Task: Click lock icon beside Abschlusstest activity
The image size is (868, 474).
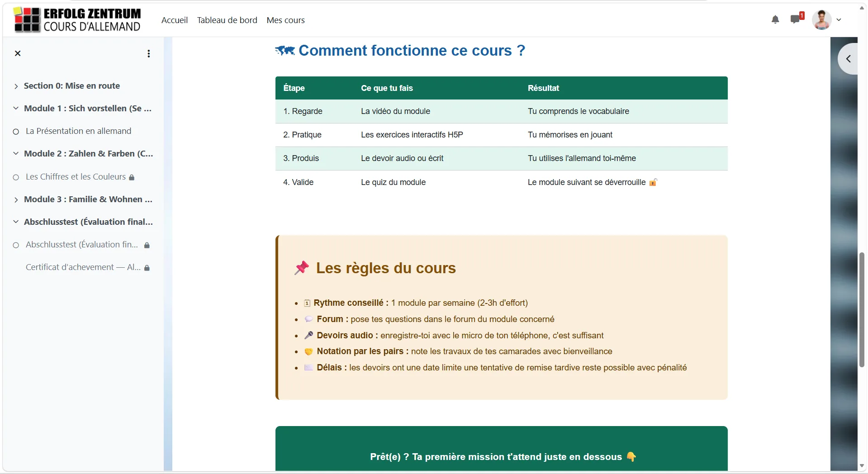Action: 147,245
